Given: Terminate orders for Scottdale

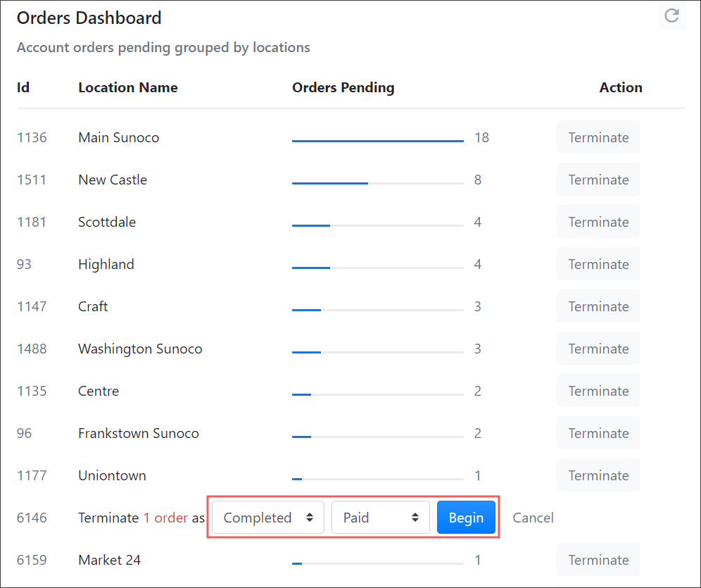Looking at the screenshot, I should click(x=598, y=222).
